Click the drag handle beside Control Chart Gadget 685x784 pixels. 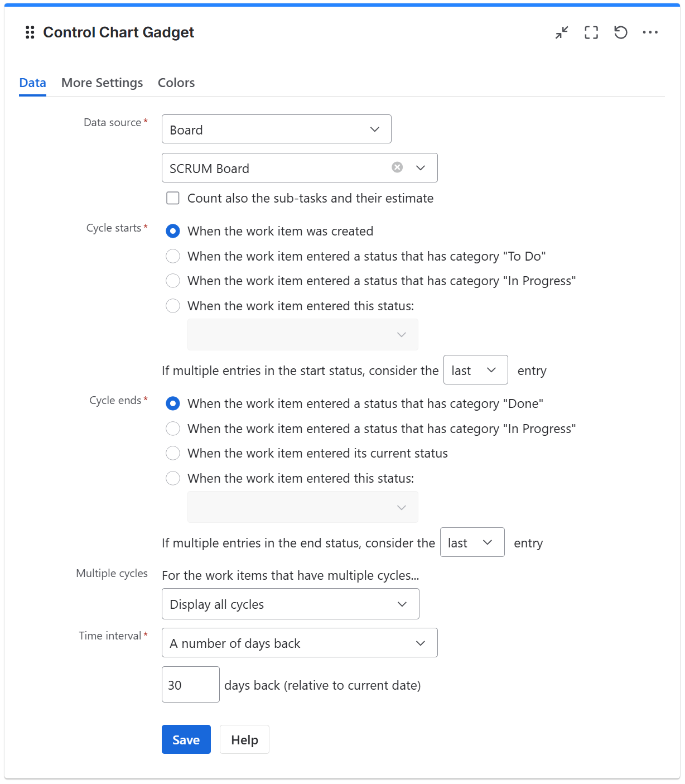click(x=31, y=32)
